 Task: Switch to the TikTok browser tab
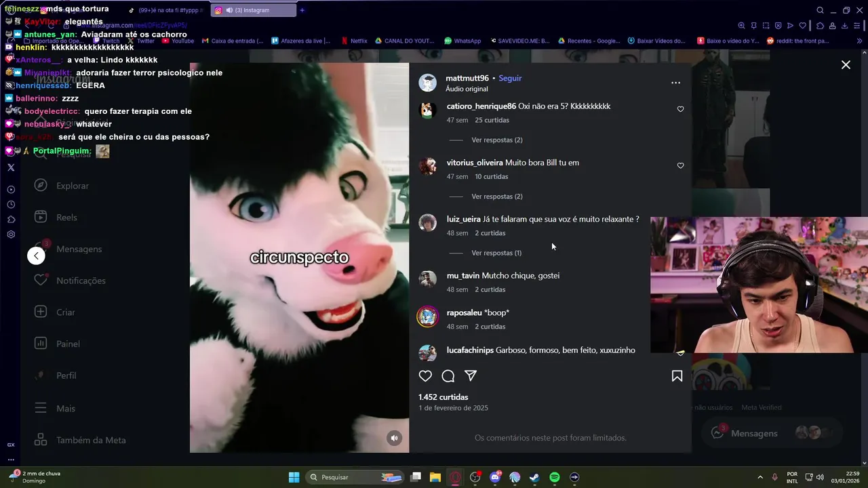pyautogui.click(x=165, y=10)
